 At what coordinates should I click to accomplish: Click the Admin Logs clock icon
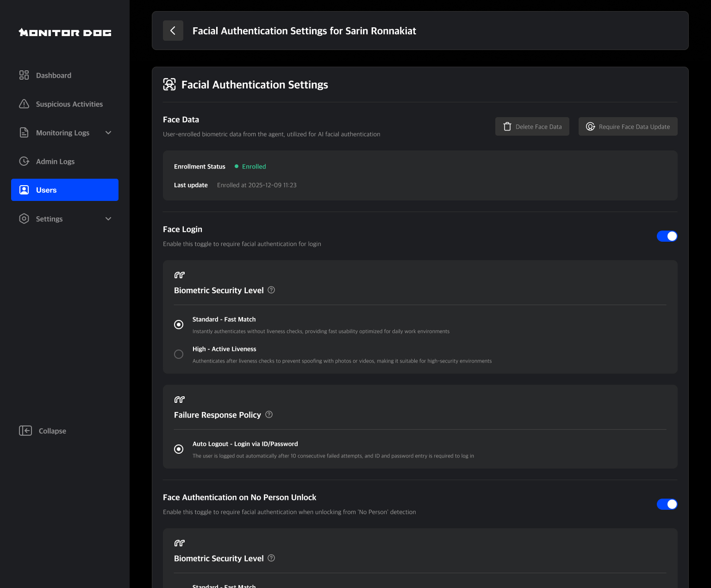click(x=24, y=161)
